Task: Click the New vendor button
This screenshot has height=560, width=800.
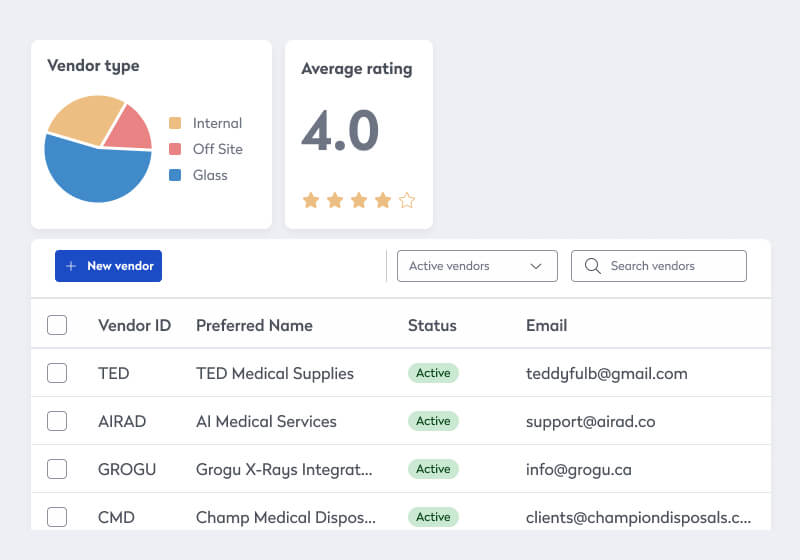Action: point(108,266)
